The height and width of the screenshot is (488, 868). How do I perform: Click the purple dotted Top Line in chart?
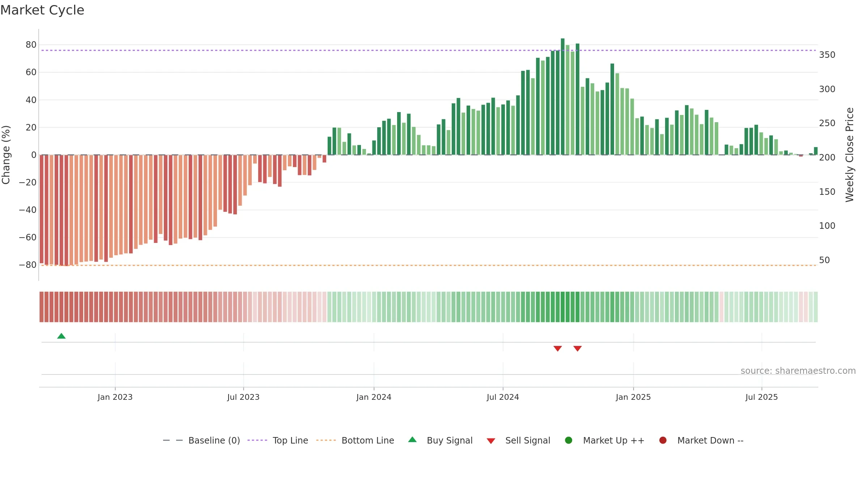[429, 50]
